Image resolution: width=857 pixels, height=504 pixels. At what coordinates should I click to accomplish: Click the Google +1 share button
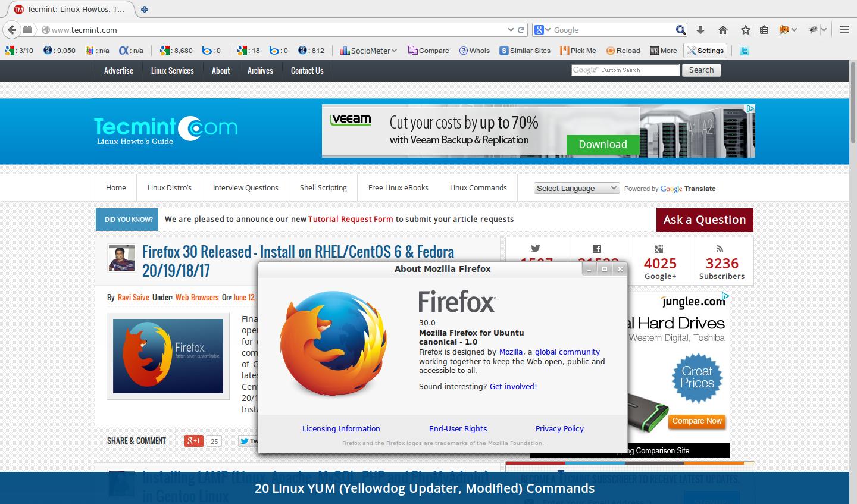click(194, 441)
